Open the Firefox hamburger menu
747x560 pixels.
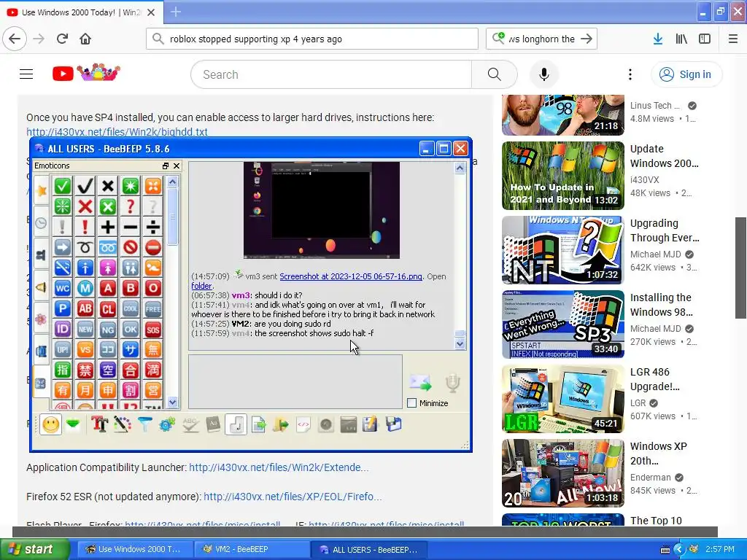point(733,39)
